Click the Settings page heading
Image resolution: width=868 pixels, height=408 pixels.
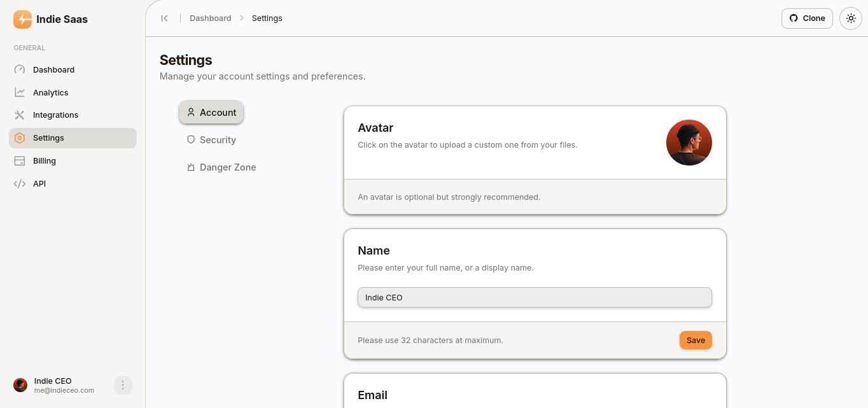click(186, 60)
